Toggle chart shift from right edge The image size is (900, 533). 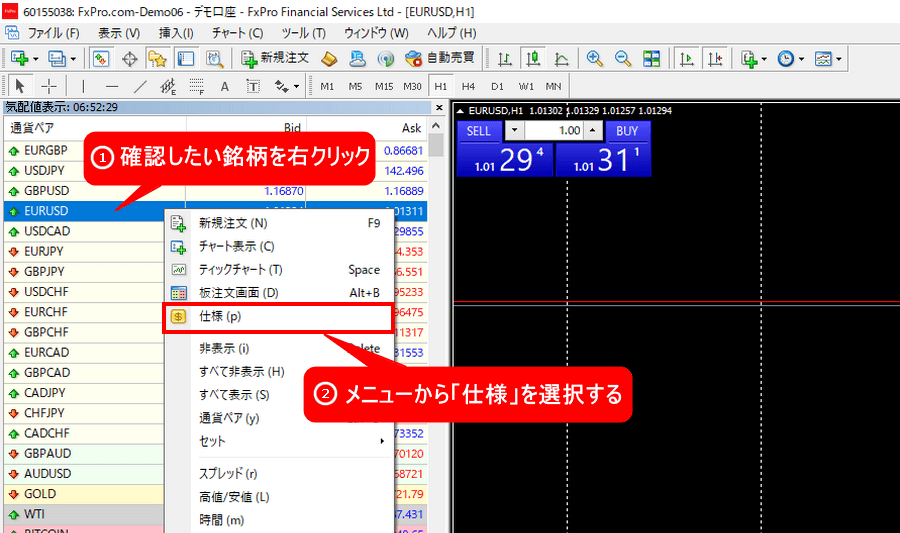[x=715, y=59]
